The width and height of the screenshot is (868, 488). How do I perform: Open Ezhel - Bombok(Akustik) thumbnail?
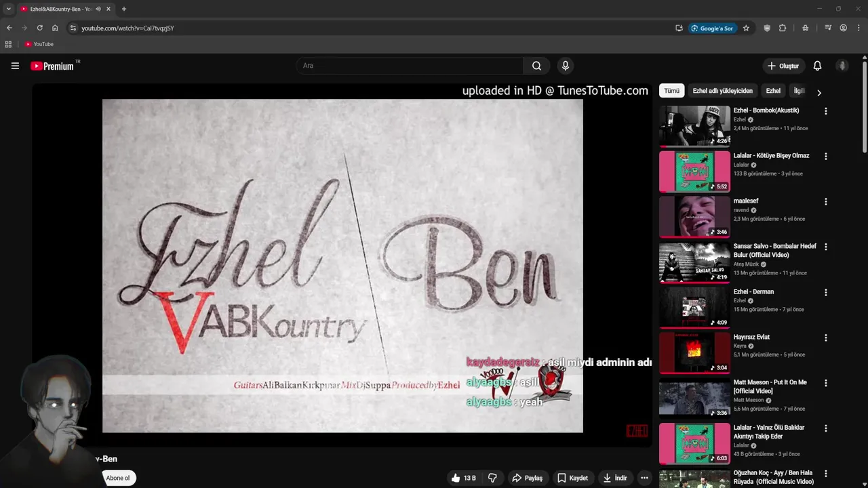[694, 125]
